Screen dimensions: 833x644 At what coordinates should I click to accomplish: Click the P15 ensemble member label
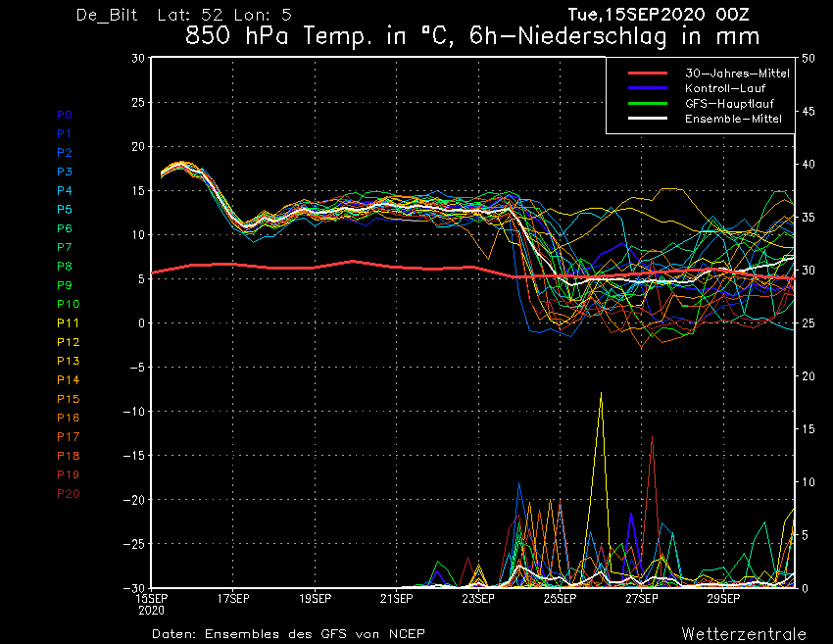pos(68,399)
